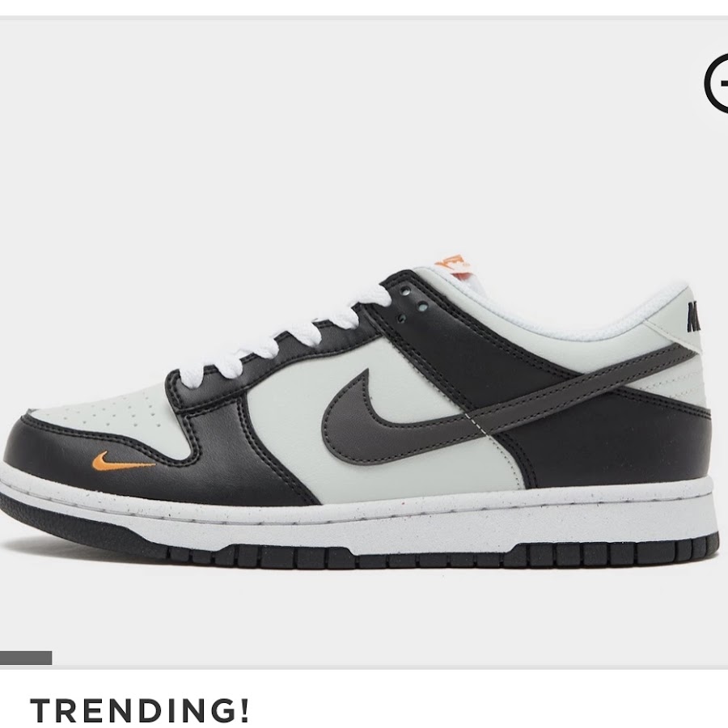Image resolution: width=728 pixels, height=728 pixels.
Task: Click the perforated toe box of the sneaker
Action: click(108, 413)
